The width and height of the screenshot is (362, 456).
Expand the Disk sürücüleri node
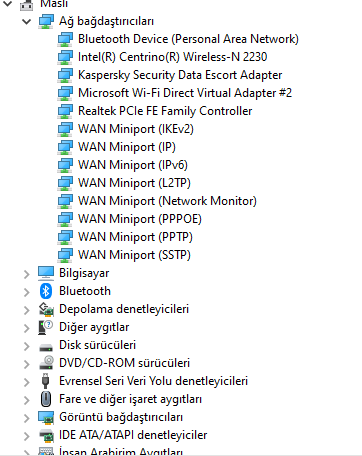pyautogui.click(x=27, y=346)
